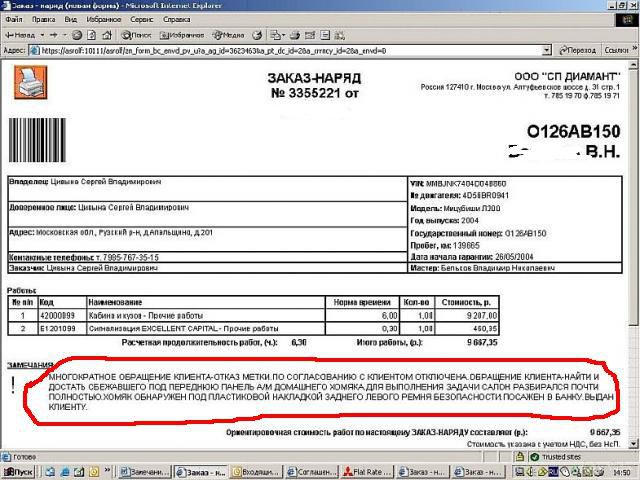Switch to the Замечани... taskbar window
The height and width of the screenshot is (480, 640).
click(145, 472)
